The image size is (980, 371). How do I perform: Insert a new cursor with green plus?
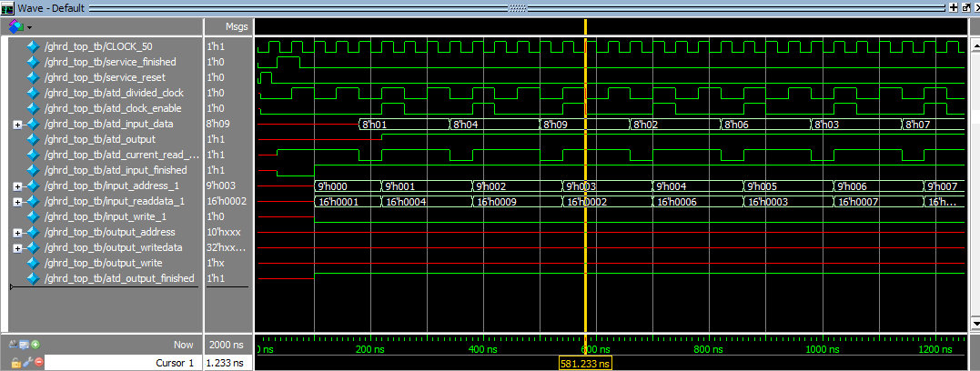tap(35, 344)
